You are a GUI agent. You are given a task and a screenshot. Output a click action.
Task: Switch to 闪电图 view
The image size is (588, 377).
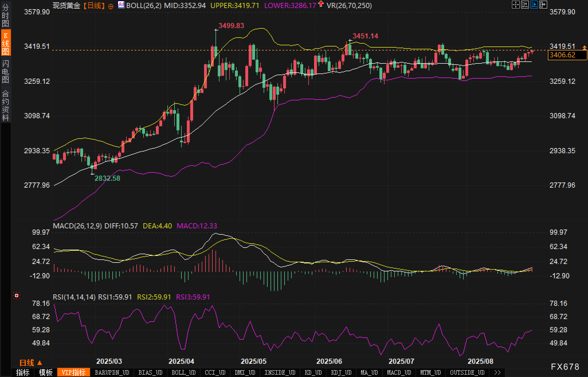tap(5, 71)
